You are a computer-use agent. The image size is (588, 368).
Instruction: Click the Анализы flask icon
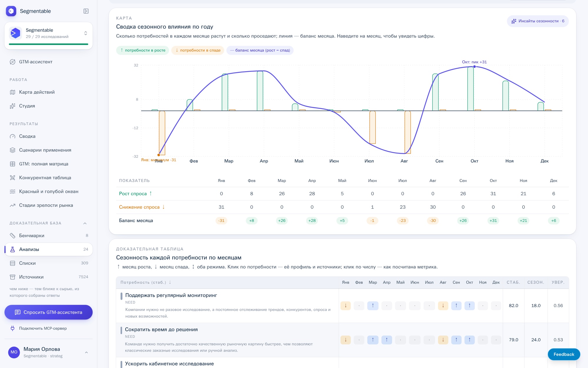pos(12,249)
